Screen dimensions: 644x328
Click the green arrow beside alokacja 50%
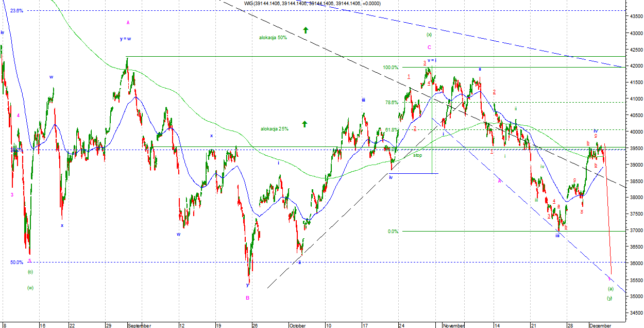[x=305, y=30]
